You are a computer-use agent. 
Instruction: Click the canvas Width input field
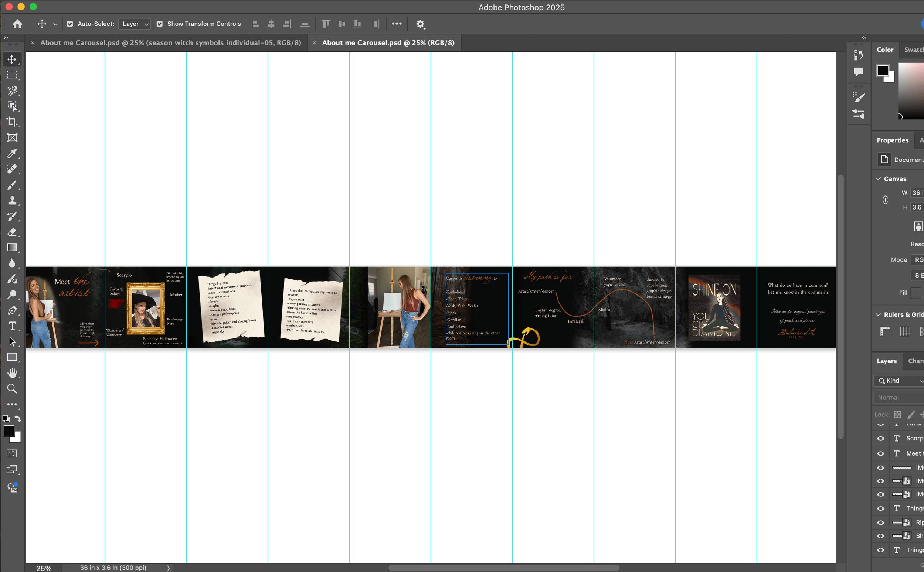[x=918, y=193]
